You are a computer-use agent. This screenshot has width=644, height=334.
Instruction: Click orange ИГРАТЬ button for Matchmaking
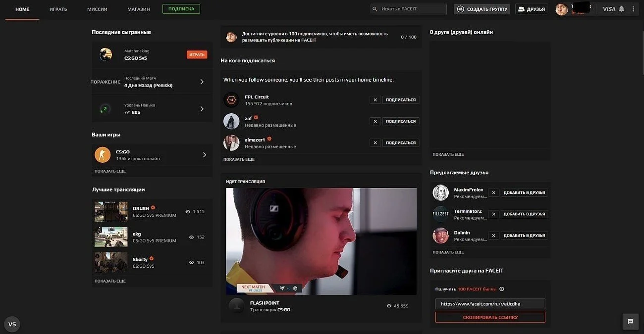pyautogui.click(x=197, y=54)
